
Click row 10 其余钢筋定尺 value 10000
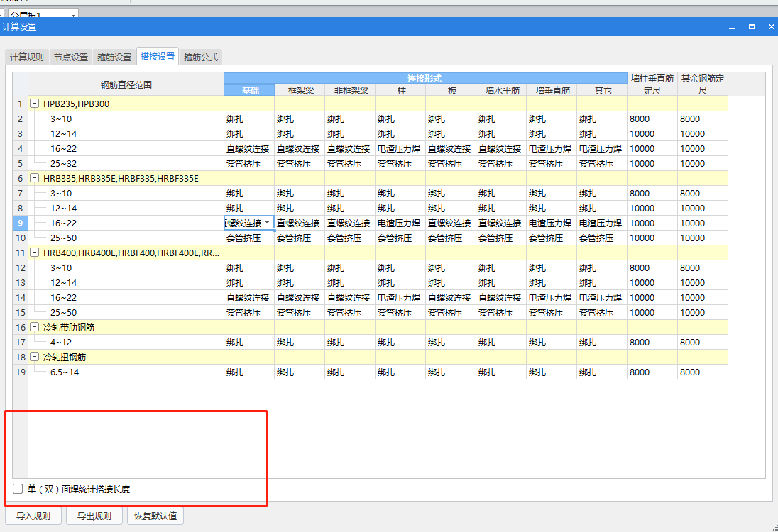(703, 238)
